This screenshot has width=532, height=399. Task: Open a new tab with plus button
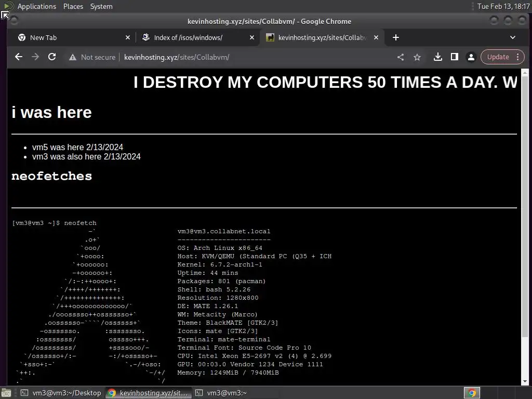(x=395, y=37)
